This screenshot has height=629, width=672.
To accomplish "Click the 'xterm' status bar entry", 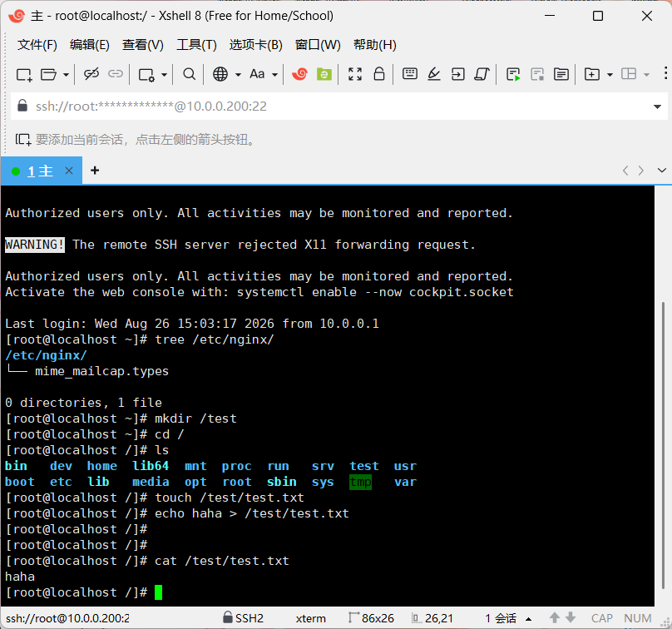I will (x=311, y=618).
